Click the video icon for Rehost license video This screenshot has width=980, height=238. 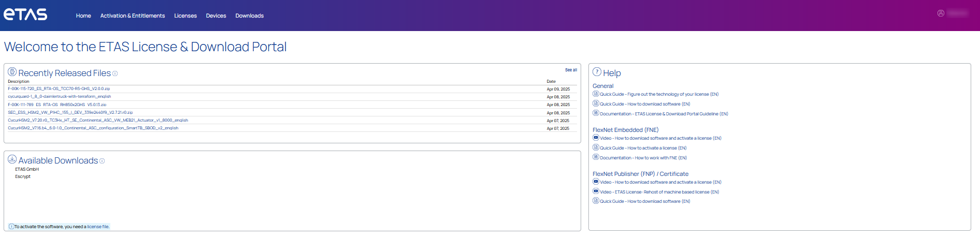coord(596,191)
